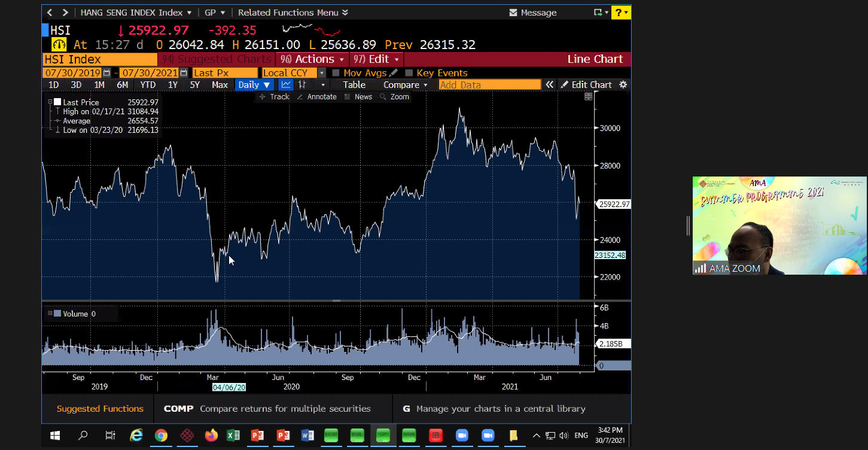Screen dimensions: 868x450
Task: Click the AMA ZOOM video thumbnail
Action: tap(779, 226)
